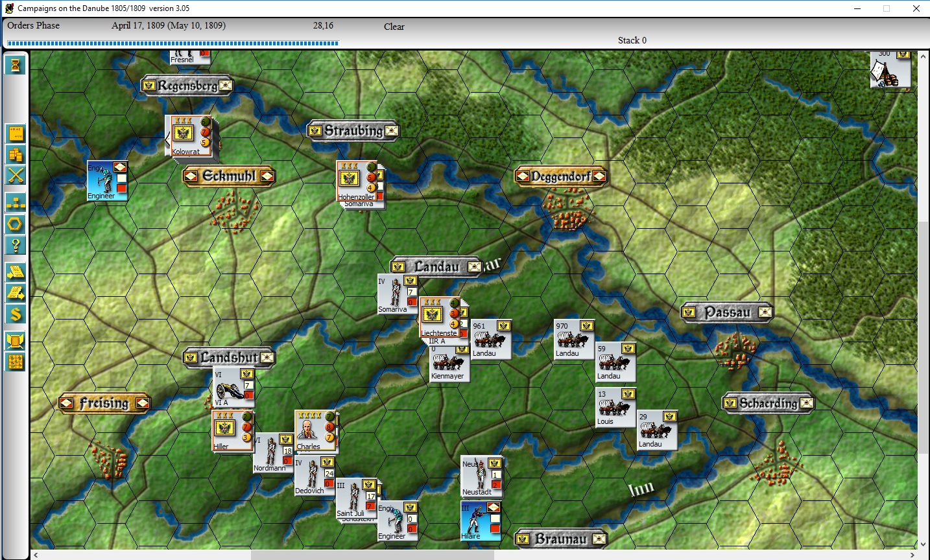Click the vertical map scrollbar thumb
The image size is (930, 560).
point(924,337)
